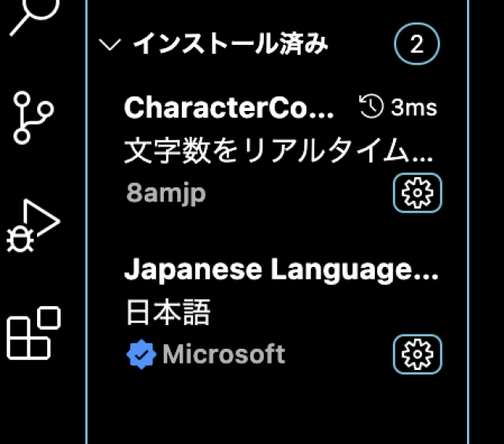Collapse the インストール済み section chevron

111,45
